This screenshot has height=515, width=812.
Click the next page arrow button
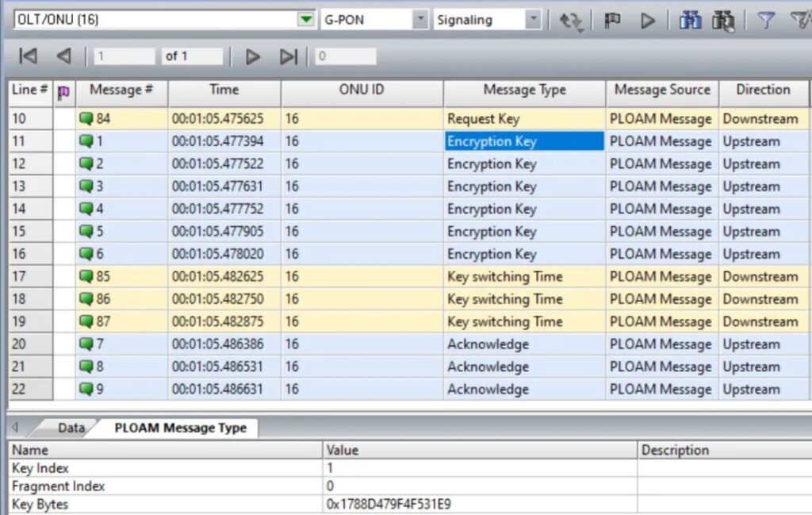coord(252,56)
